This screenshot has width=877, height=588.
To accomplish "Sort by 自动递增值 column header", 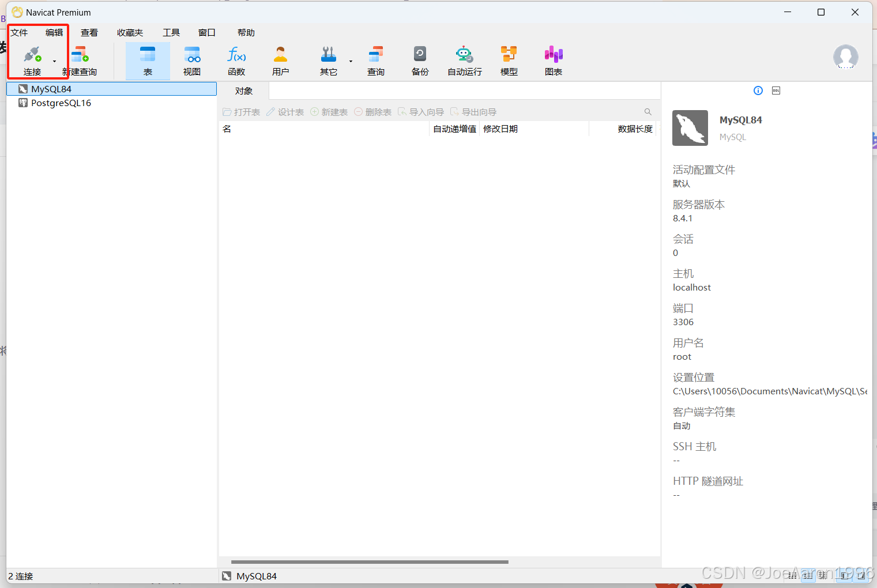I will 455,129.
